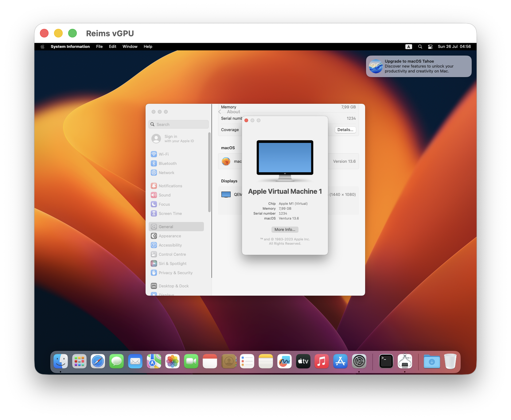The image size is (511, 420).
Task: Click the More Info... button
Action: point(285,229)
